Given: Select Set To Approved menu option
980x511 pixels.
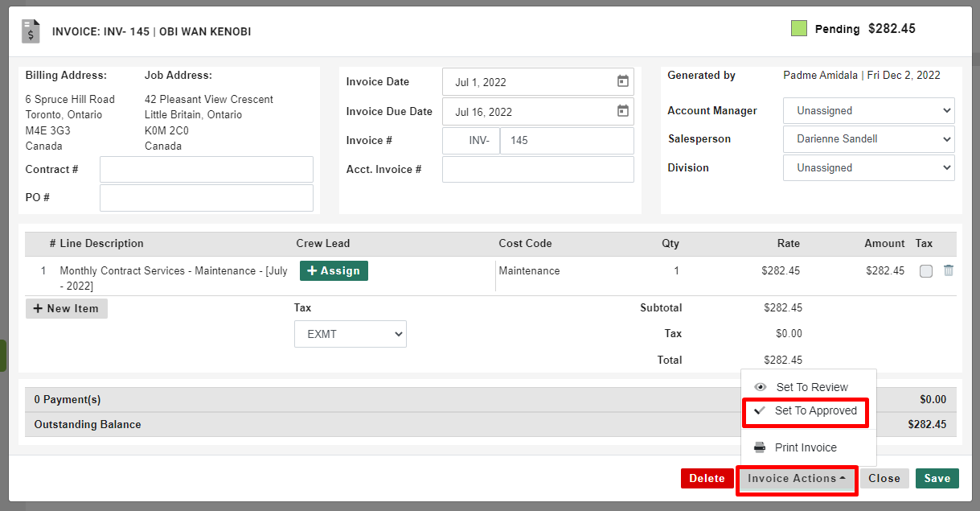Looking at the screenshot, I should [x=806, y=410].
